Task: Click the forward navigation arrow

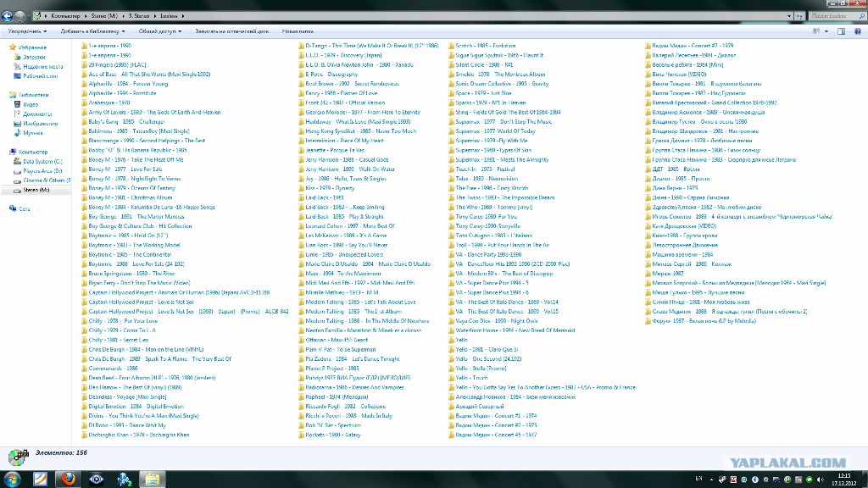Action: 19,16
